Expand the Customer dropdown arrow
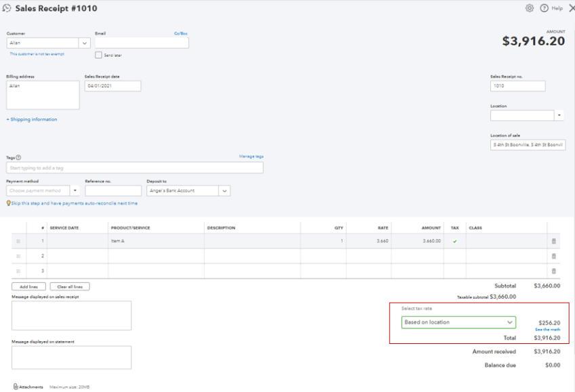 [x=85, y=43]
